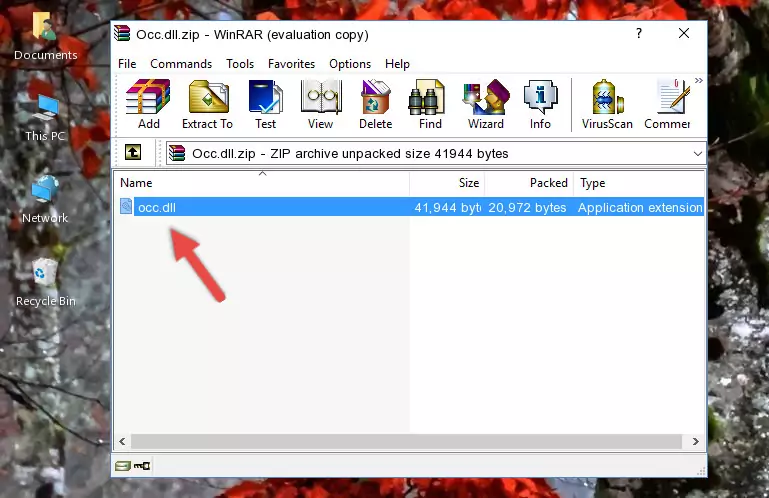Sort by Name column header
The image size is (769, 498).
[262, 183]
